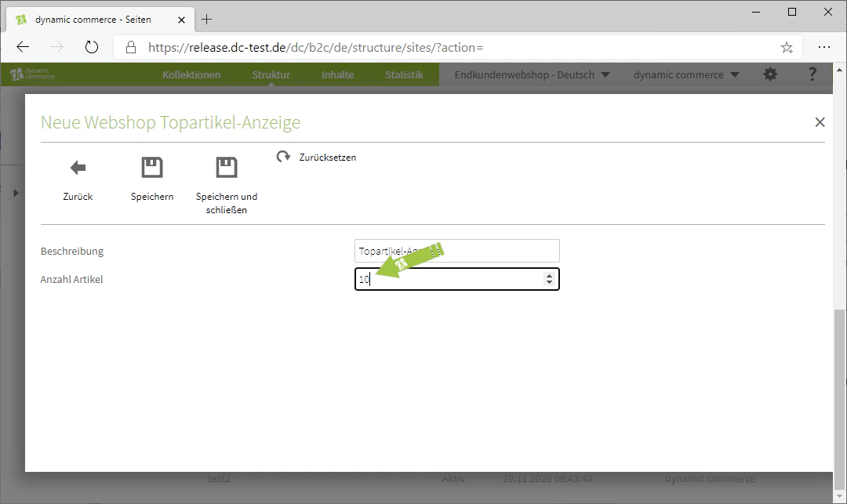Click the Zurücksetzen text link

click(327, 158)
